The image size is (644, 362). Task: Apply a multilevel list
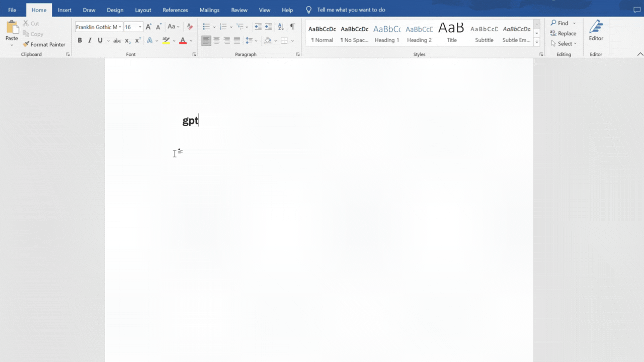pos(240,27)
